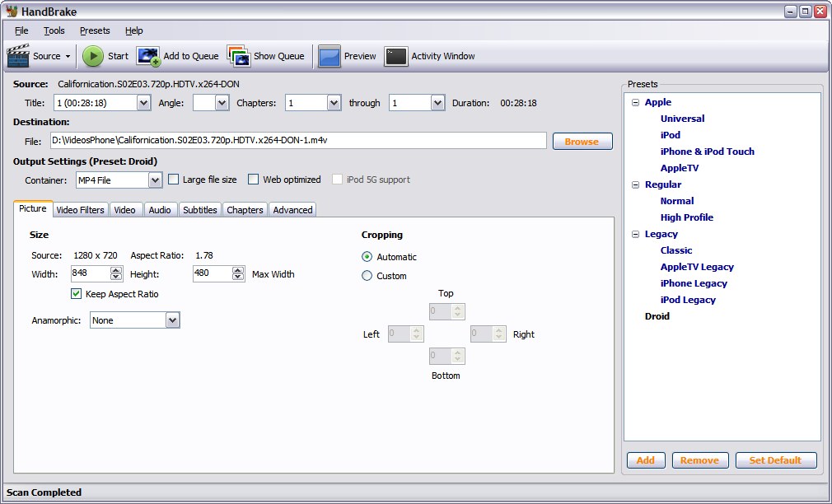Open the ending chapter dropdown after through

coord(437,103)
